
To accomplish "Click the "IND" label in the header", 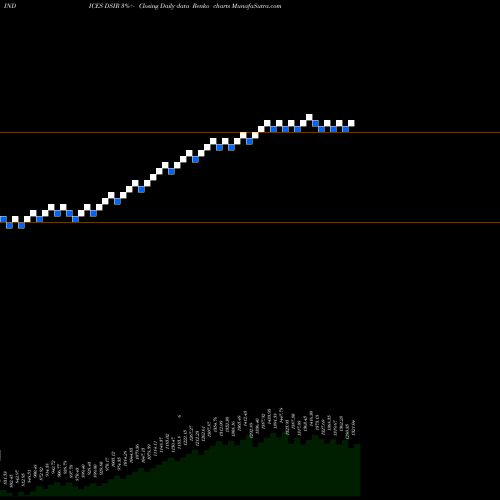I will (10, 6).
